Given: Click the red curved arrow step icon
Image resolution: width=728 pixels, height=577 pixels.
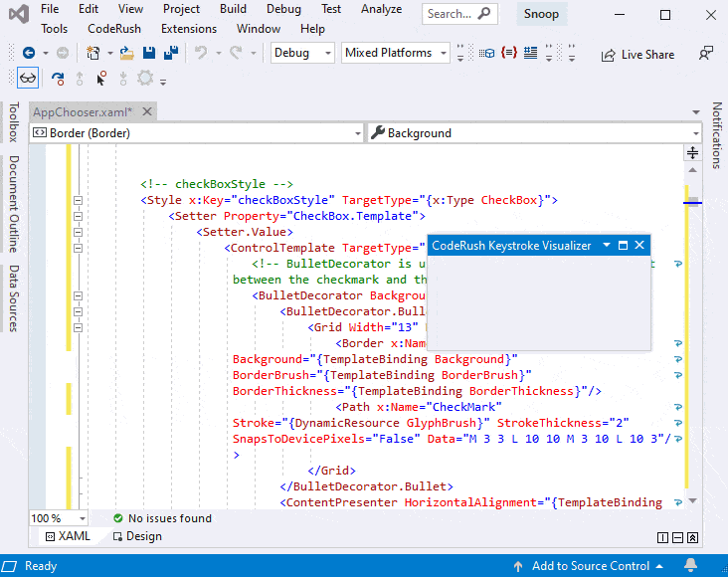Looking at the screenshot, I should [x=58, y=79].
